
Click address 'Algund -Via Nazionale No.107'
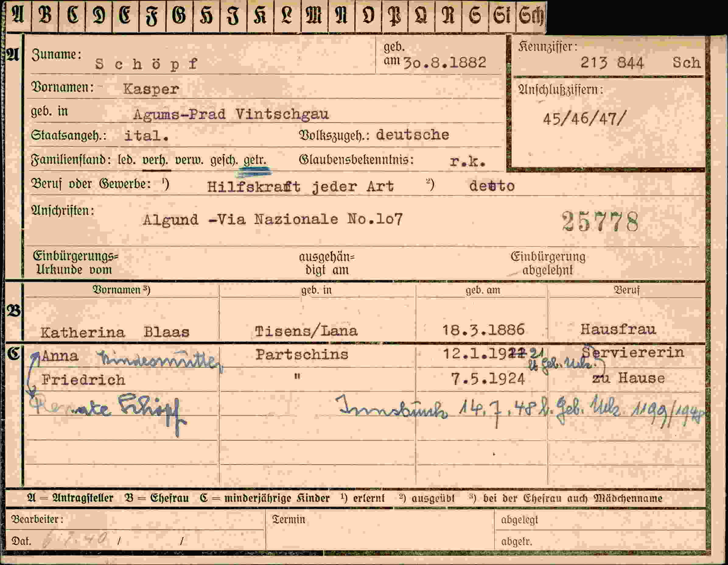pyautogui.click(x=273, y=220)
